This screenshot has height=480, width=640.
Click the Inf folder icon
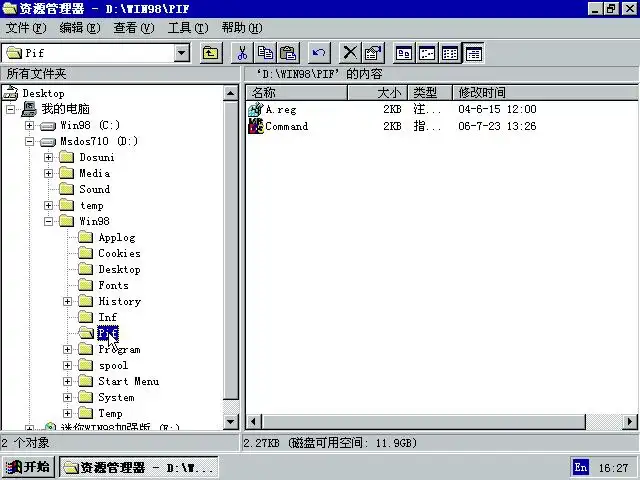point(86,317)
